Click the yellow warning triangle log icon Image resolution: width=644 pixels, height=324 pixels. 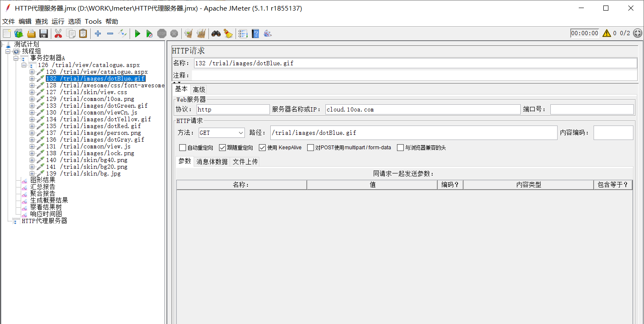[x=607, y=33]
